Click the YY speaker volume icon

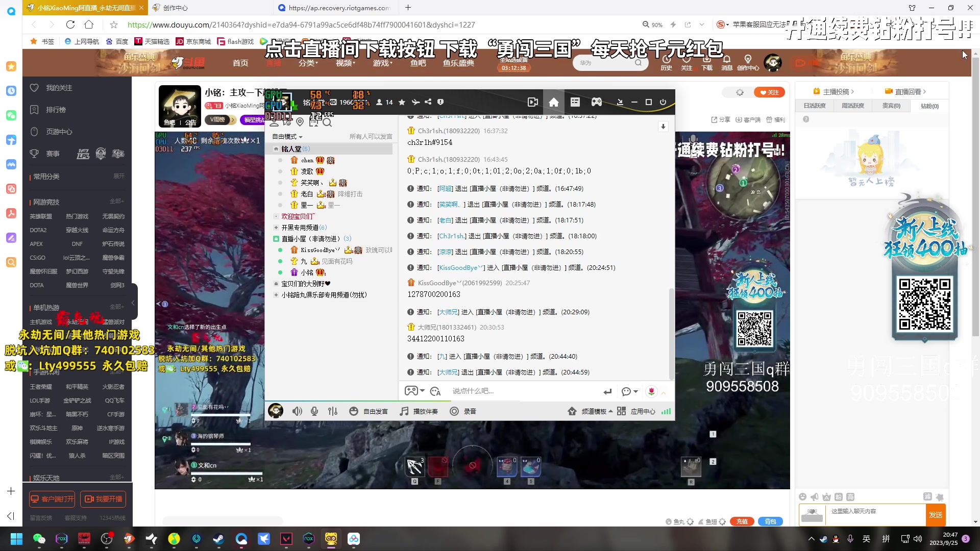[297, 411]
